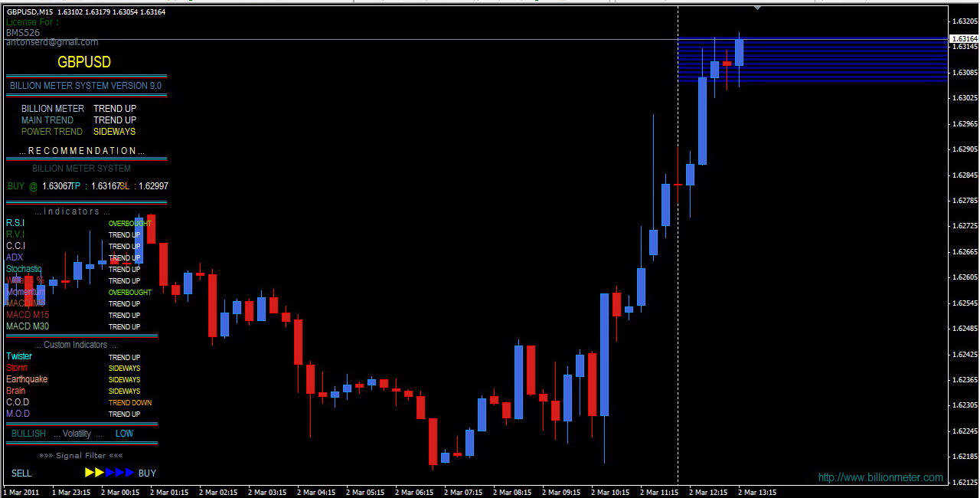Click the BILLION METER row label
Screen dimensions: 980x498
[53, 109]
